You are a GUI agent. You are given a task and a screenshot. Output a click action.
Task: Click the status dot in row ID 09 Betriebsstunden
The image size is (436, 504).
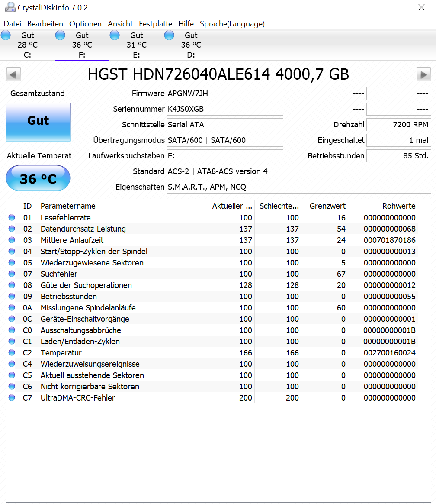[12, 296]
